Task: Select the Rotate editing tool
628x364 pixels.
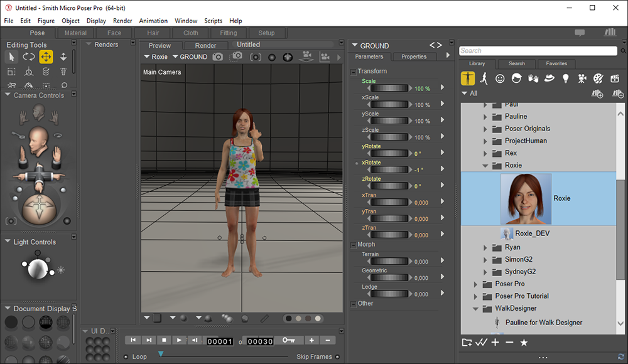Action: (28, 57)
